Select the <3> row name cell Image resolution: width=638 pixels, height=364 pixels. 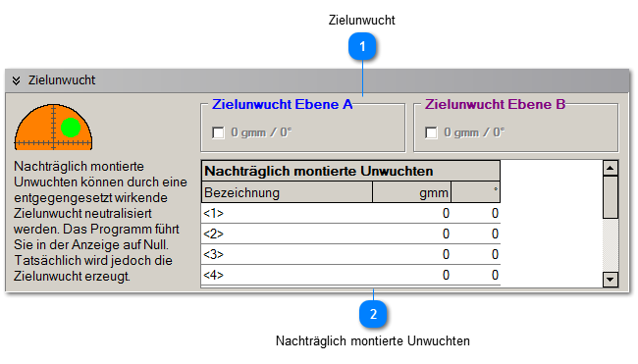pyautogui.click(x=287, y=254)
